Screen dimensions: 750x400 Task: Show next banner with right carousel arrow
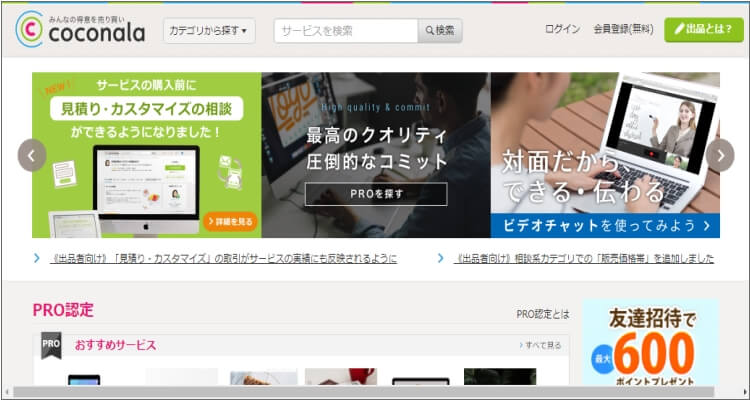pyautogui.click(x=720, y=156)
